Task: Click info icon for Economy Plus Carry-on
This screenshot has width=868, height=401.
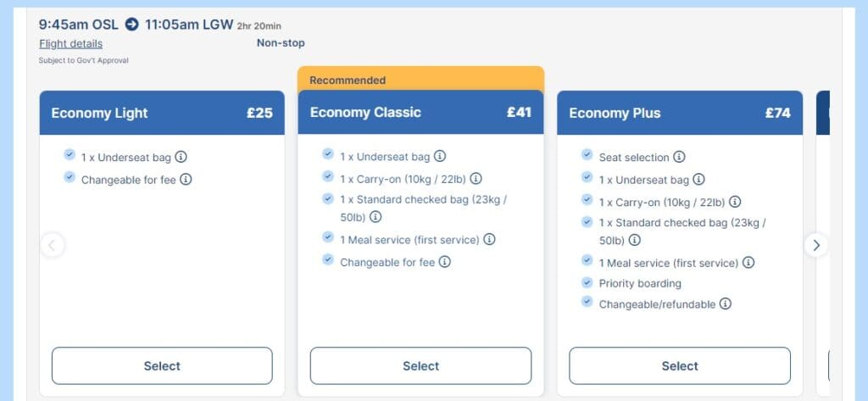Action: tap(735, 202)
